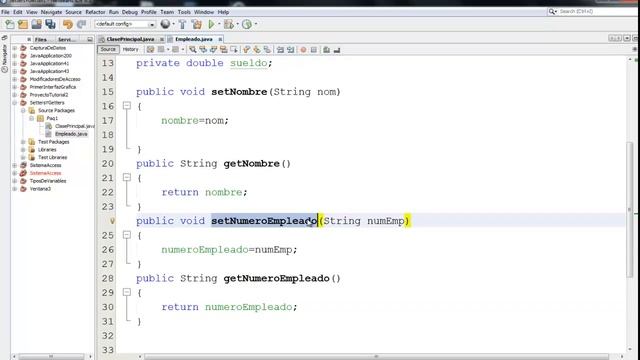This screenshot has width=640, height=360.
Task: Expand the Test Packages node
Action: (23, 142)
